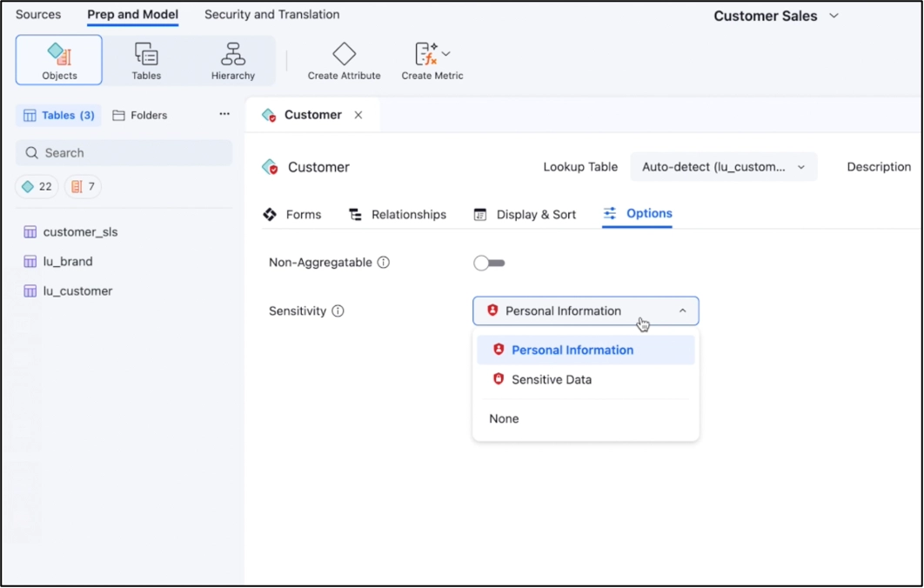Open the Display & Sort tab
The height and width of the screenshot is (588, 924).
tap(525, 215)
